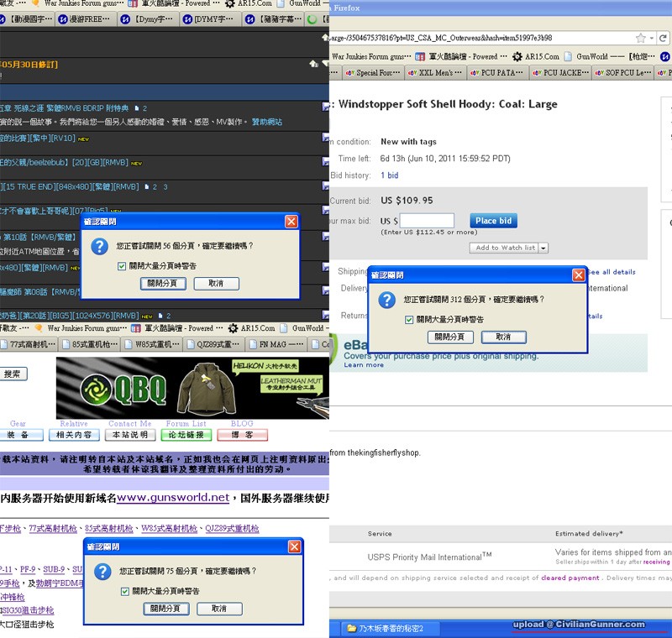672x638 pixels.
Task: Open the AR15.Com bookmark in eBay window
Action: click(x=536, y=56)
